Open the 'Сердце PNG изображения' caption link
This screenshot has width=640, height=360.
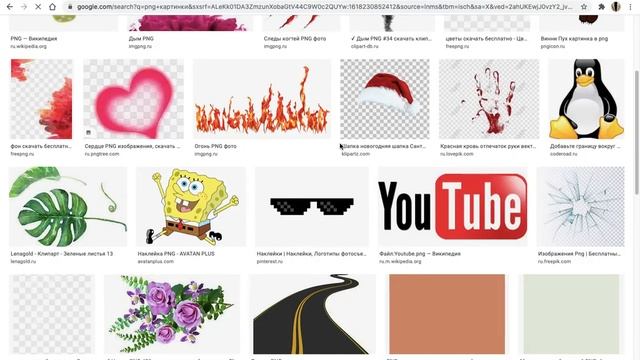(x=132, y=146)
